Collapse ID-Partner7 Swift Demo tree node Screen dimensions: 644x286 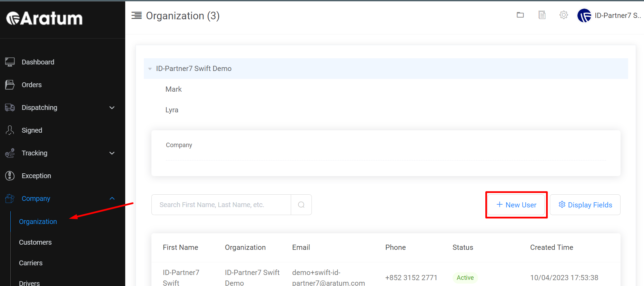[150, 69]
